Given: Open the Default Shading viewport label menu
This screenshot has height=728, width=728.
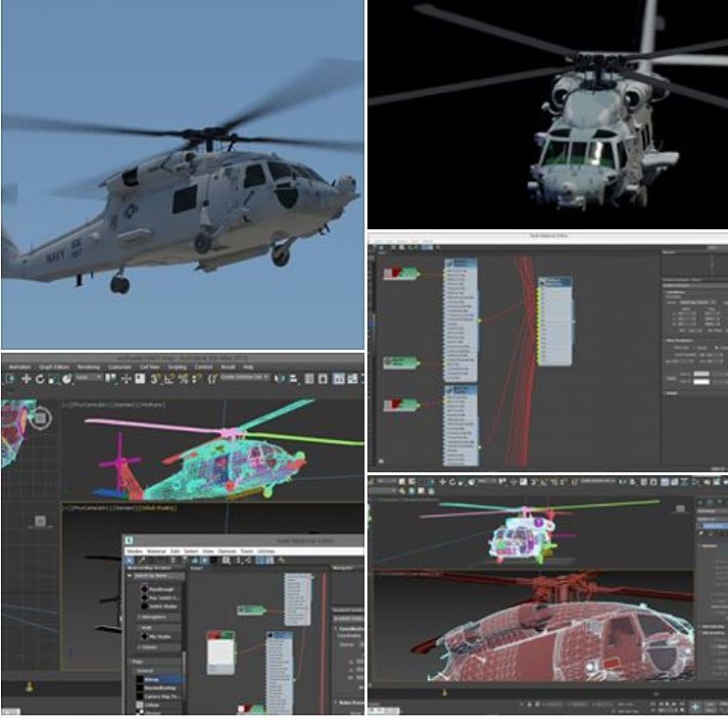Looking at the screenshot, I should pyautogui.click(x=157, y=508).
